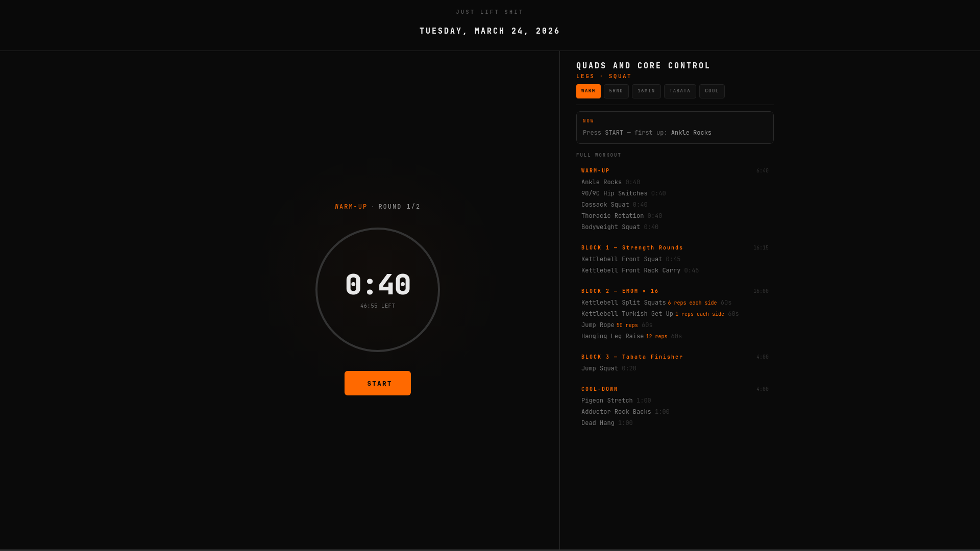Select the WARM phase tab

[588, 91]
